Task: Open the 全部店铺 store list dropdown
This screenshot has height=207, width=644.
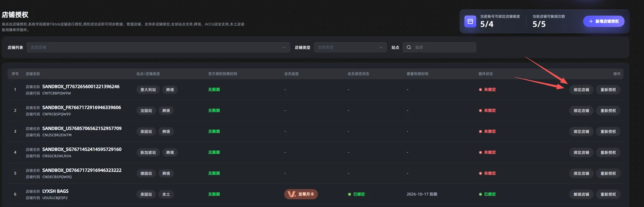Action: [158, 47]
